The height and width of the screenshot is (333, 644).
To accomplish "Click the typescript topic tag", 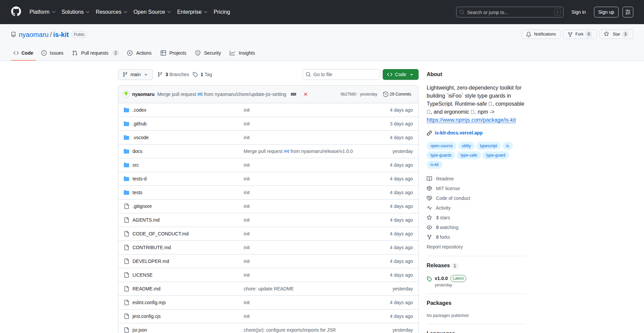I will pyautogui.click(x=488, y=146).
